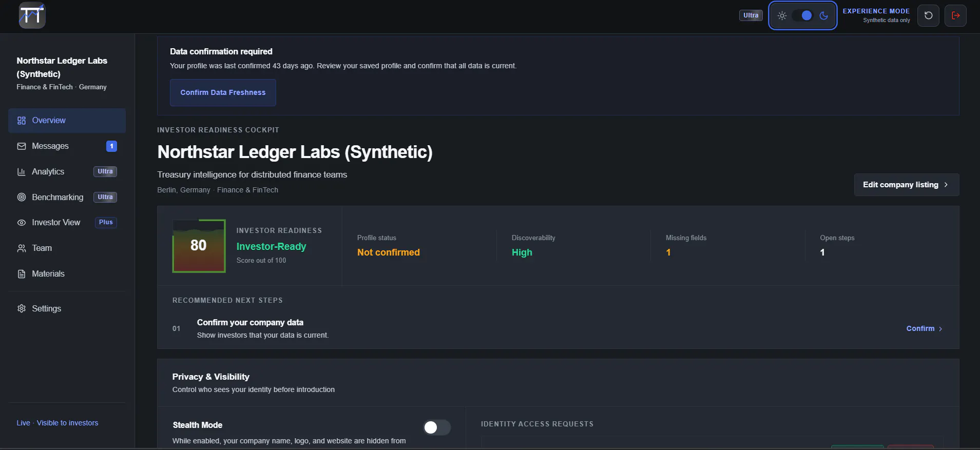980x450 pixels.
Task: Open Messages in the sidebar
Action: pos(67,146)
